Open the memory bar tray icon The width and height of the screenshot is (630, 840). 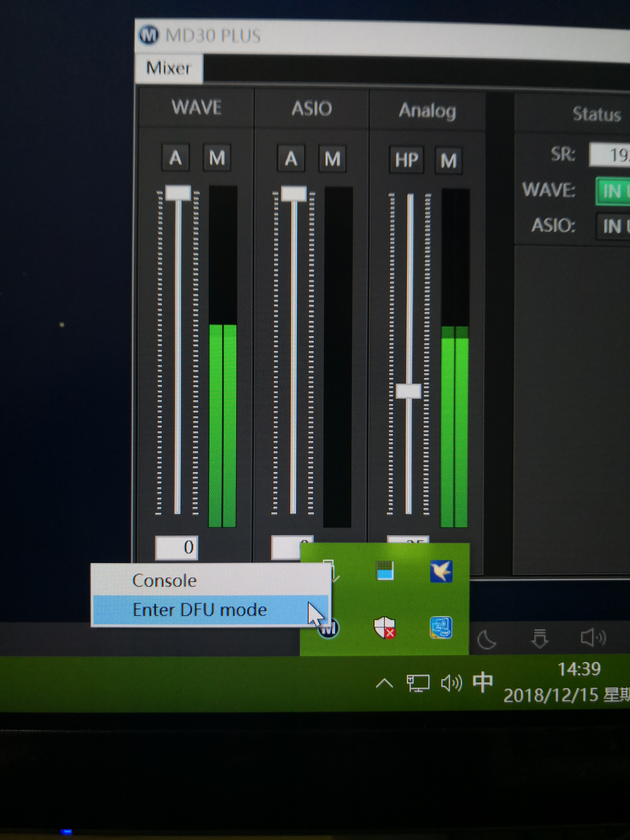tap(385, 571)
